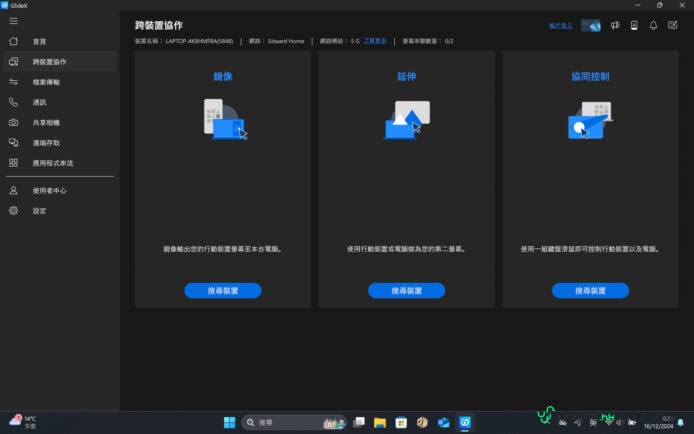The height and width of the screenshot is (434, 694).
Task: Open 通訊 phone communication section
Action: click(x=39, y=102)
